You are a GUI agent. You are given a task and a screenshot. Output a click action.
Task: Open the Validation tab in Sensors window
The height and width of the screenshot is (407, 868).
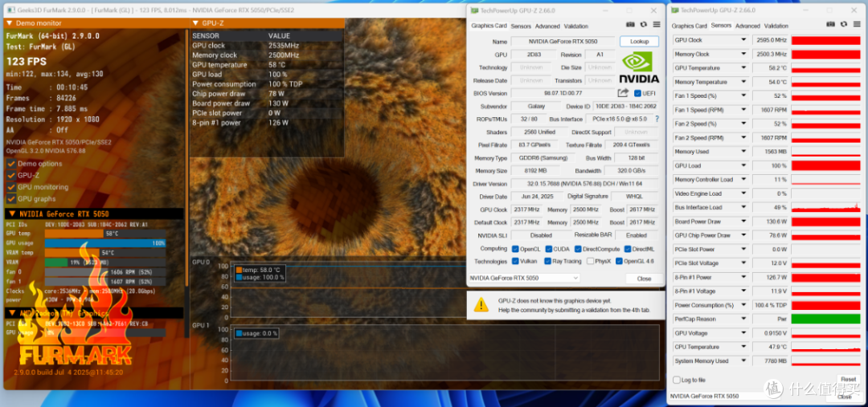(776, 26)
